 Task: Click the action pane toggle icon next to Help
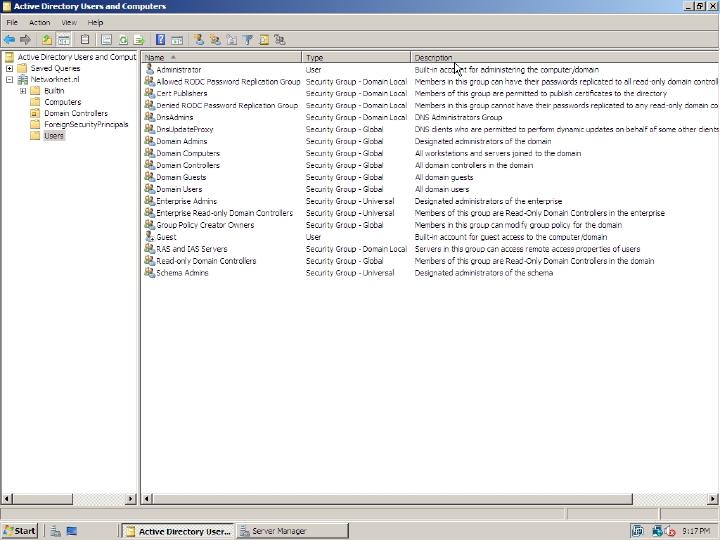pos(177,40)
